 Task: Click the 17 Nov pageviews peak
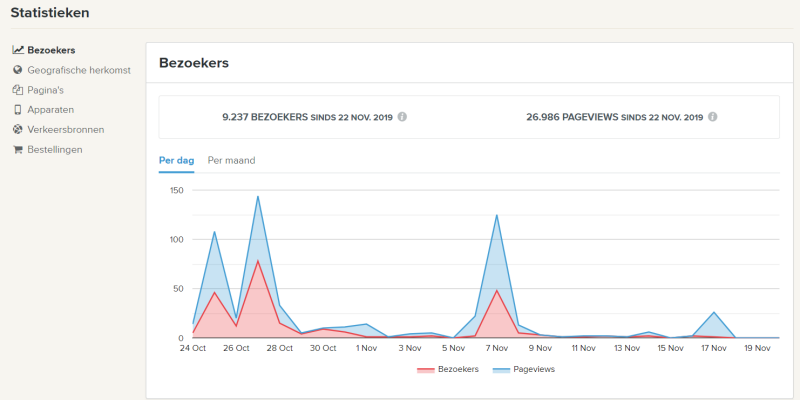click(x=714, y=312)
